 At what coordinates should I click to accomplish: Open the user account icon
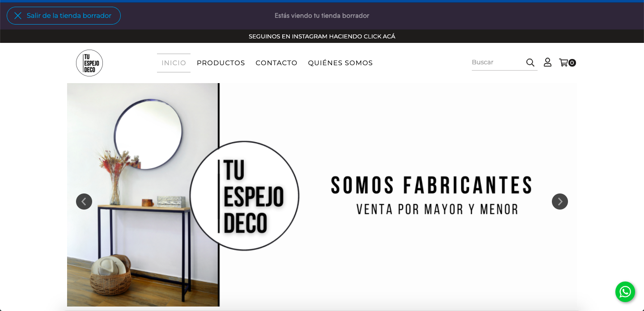547,63
